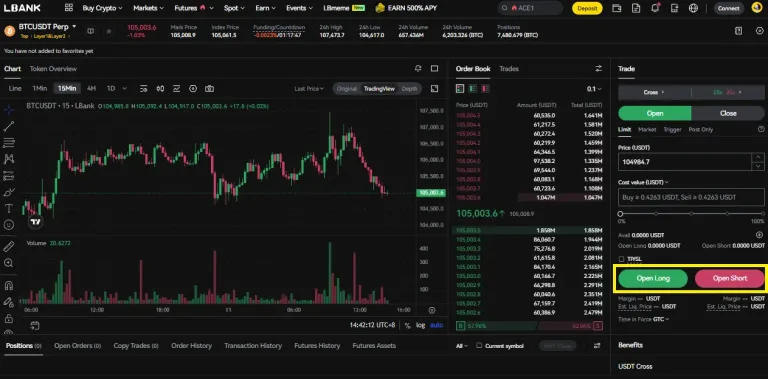The image size is (768, 379).
Task: Enable the TP/SL checkbox
Action: pos(621,259)
